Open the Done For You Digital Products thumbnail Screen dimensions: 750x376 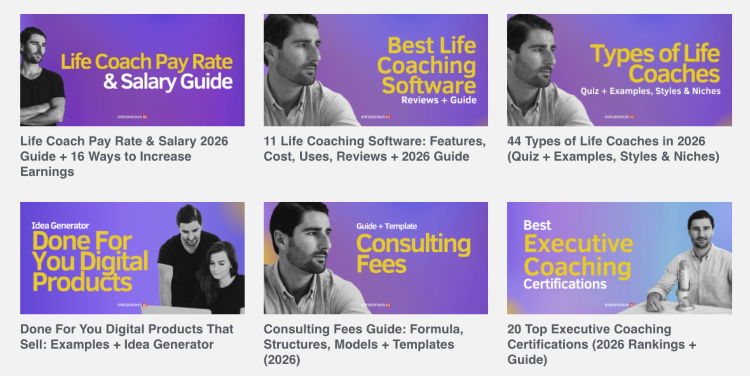[132, 258]
